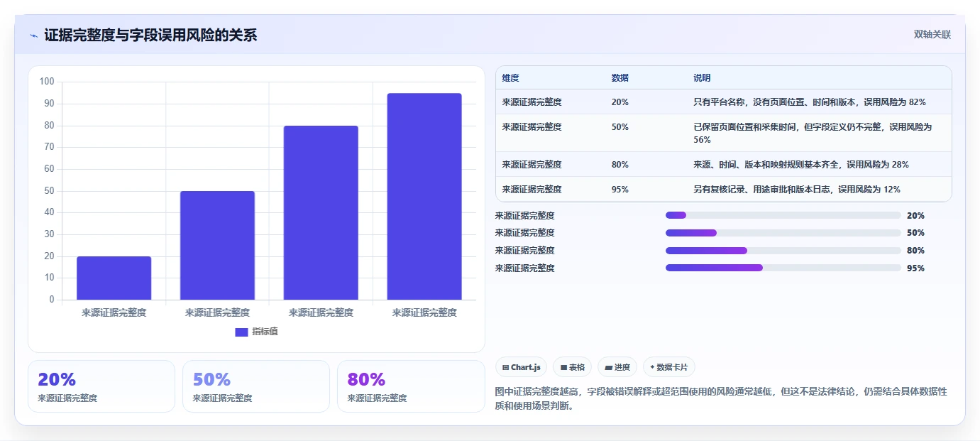Click the 0 label on the y-axis
Viewport: 980px width, 441px height.
[x=52, y=300]
